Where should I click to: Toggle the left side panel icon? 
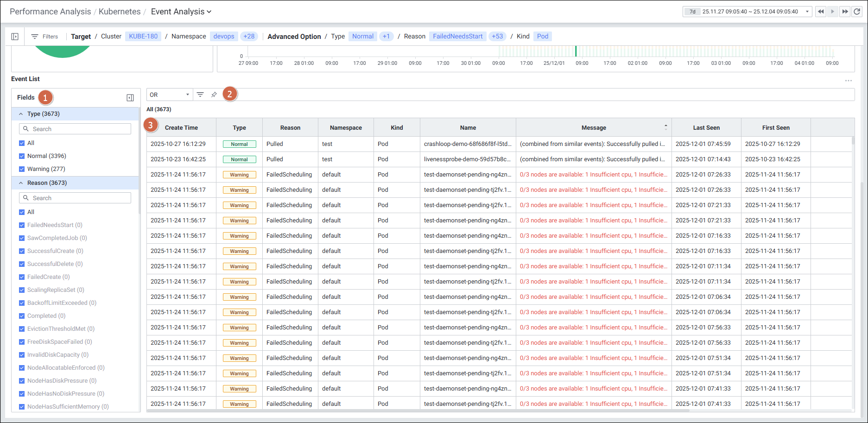(x=15, y=37)
